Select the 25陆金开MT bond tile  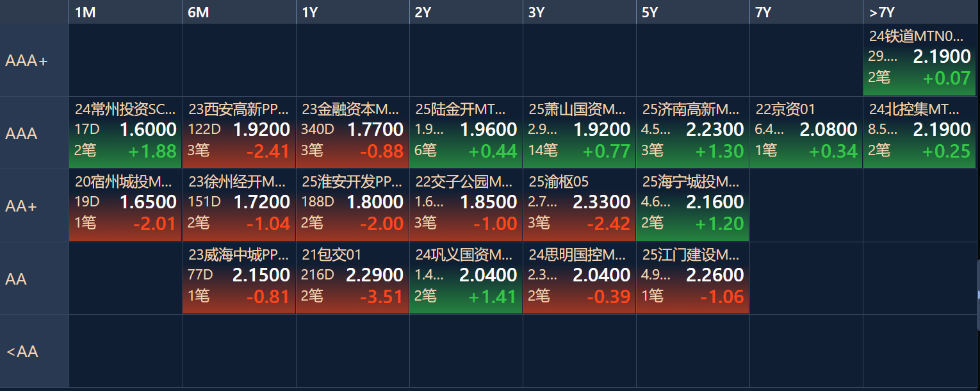tap(466, 133)
